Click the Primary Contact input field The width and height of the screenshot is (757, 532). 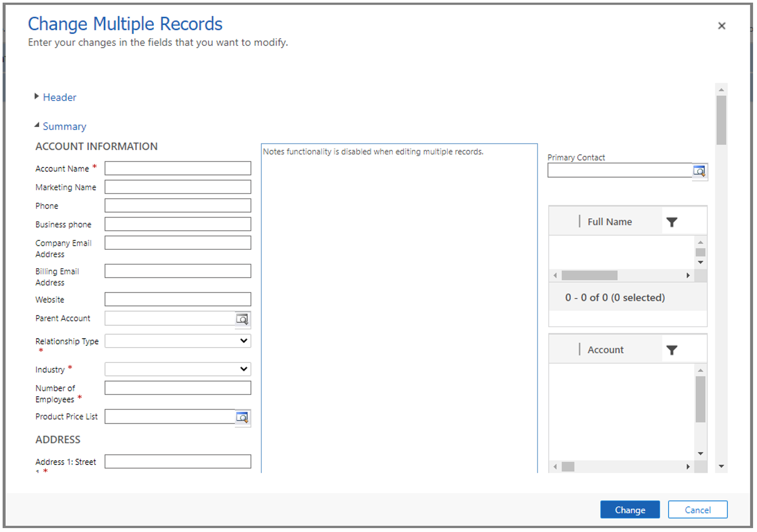(x=620, y=170)
